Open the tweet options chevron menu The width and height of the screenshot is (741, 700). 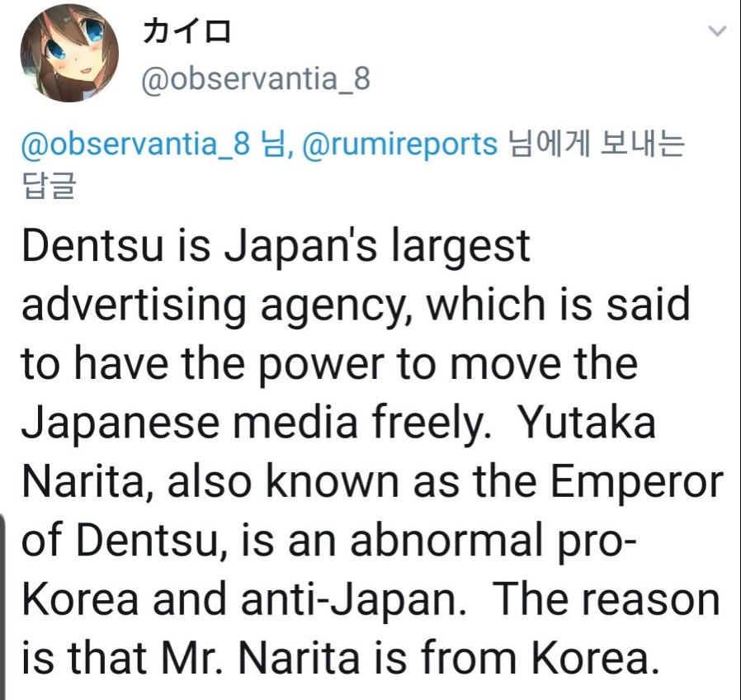coord(716,32)
